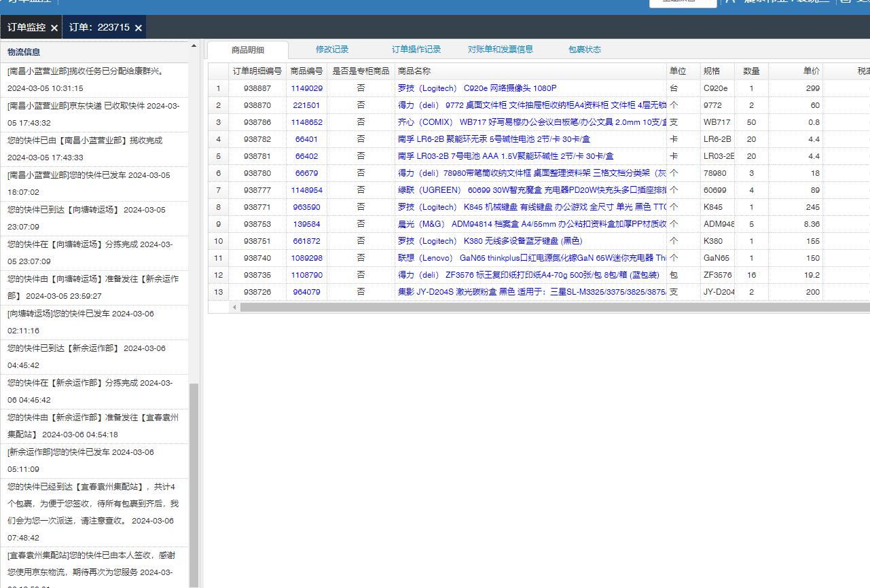Open product number 1089298 link

coord(307,258)
